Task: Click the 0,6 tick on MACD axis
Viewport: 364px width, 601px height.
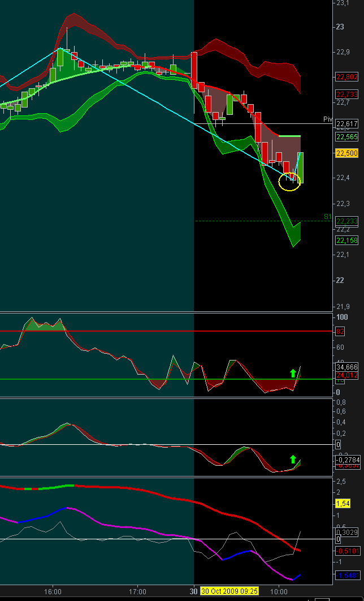Action: [x=341, y=411]
